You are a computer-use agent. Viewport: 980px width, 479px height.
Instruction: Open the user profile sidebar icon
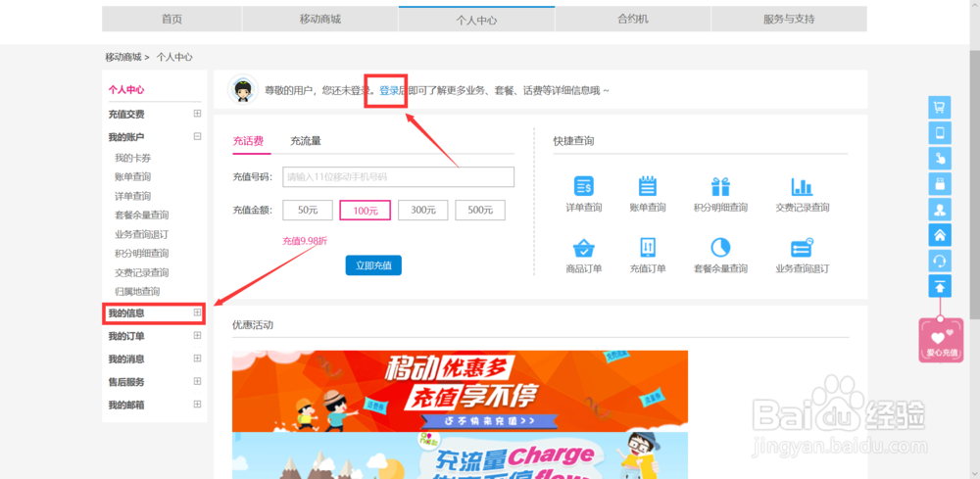pos(940,210)
